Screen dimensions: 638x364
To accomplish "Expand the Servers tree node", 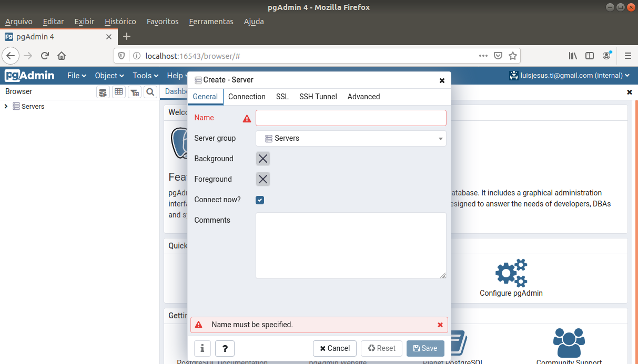I will point(6,106).
